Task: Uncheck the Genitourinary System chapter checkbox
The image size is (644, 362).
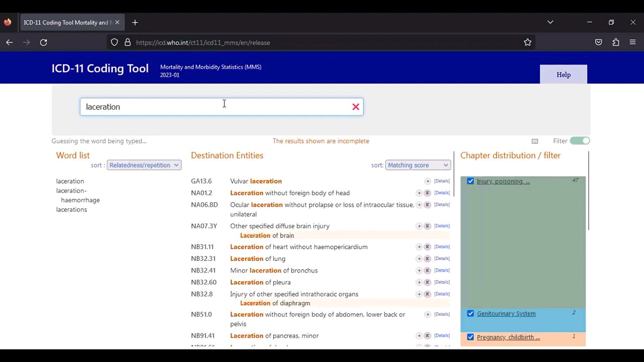Action: pyautogui.click(x=470, y=313)
